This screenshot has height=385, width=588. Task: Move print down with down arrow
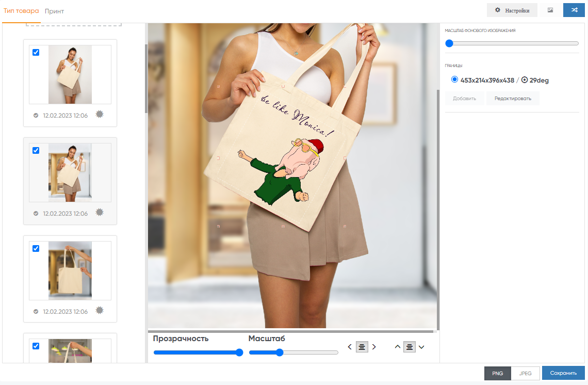[421, 347]
